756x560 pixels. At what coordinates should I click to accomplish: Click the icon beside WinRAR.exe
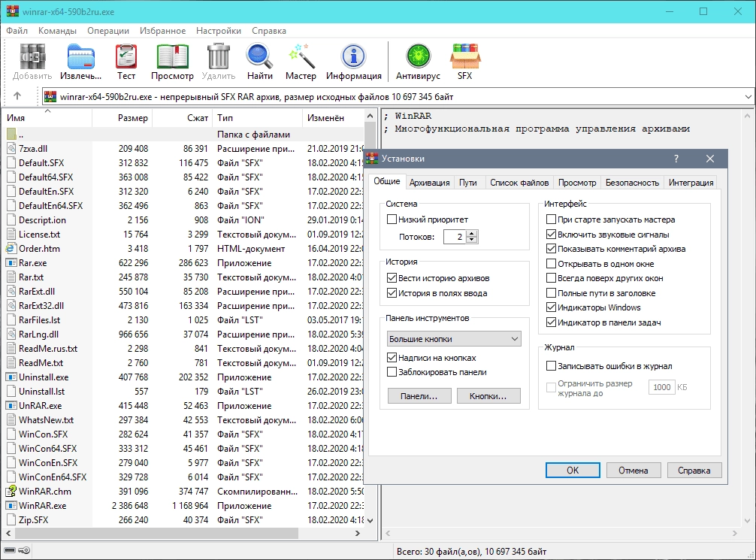tap(11, 505)
